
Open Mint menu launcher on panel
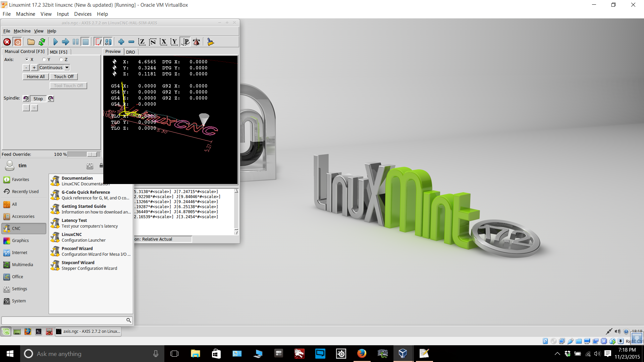(x=6, y=331)
